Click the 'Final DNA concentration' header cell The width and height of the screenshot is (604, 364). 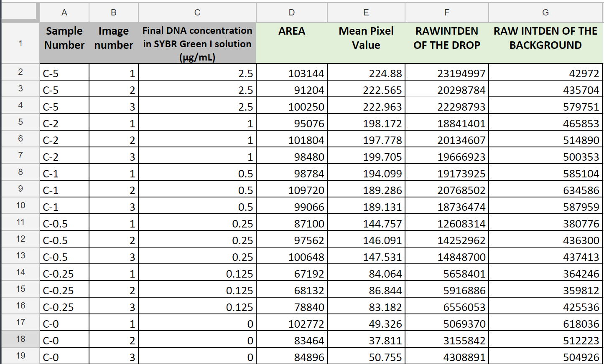pos(197,43)
